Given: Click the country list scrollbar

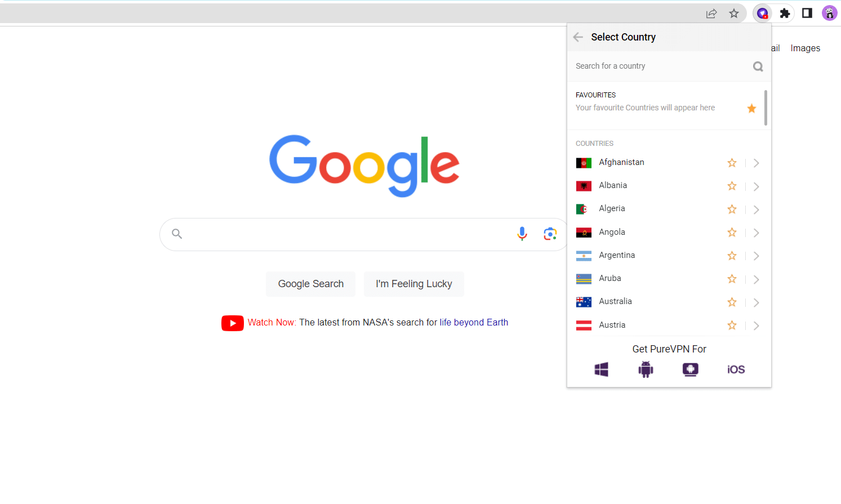Looking at the screenshot, I should point(766,108).
